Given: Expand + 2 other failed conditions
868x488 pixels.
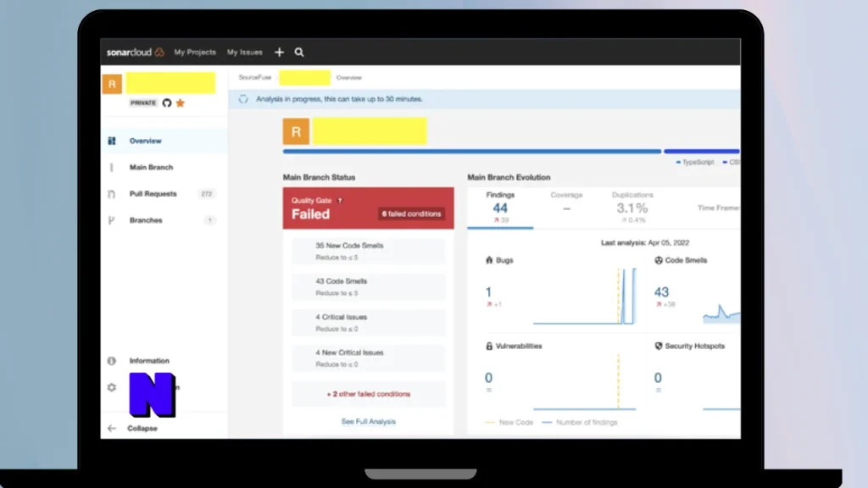Looking at the screenshot, I should (x=368, y=394).
